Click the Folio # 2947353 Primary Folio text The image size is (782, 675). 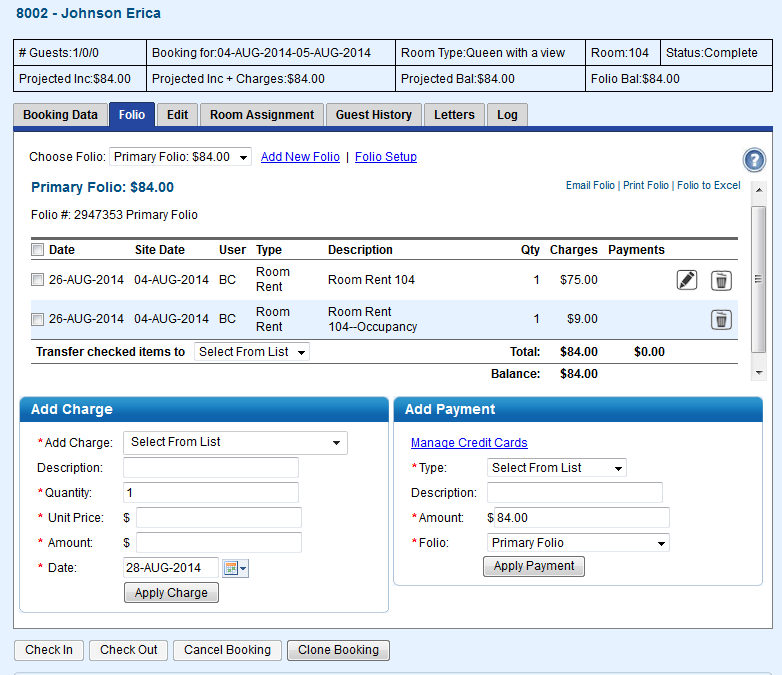click(114, 215)
